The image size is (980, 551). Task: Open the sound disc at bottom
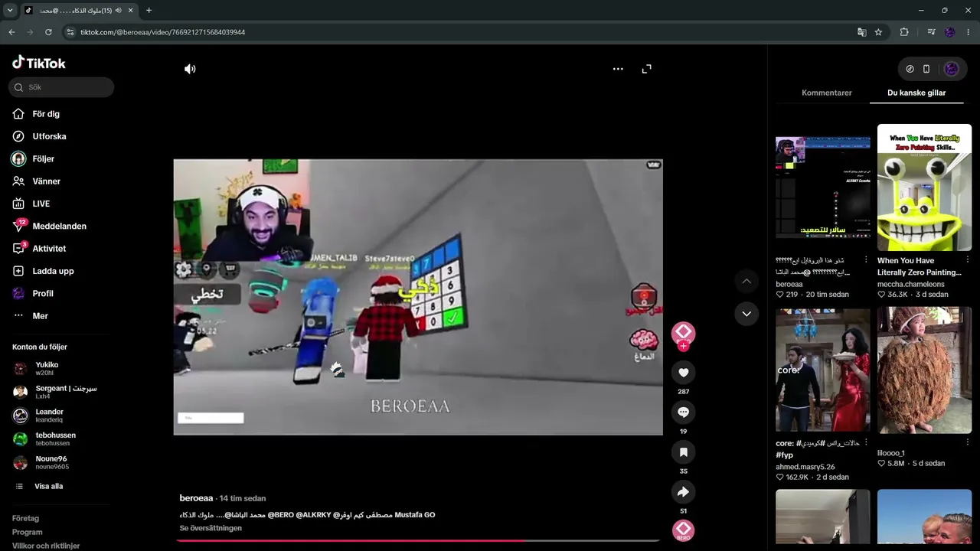(684, 530)
